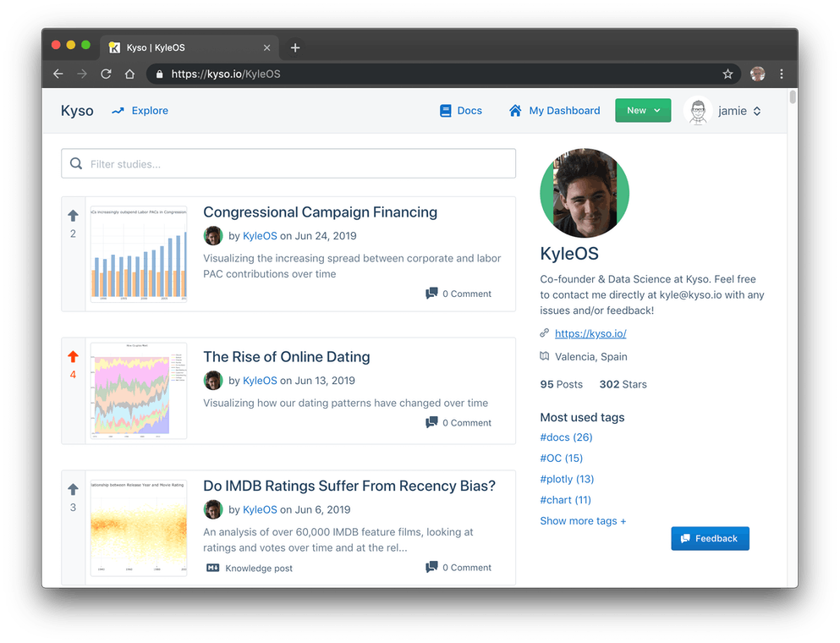Viewport: 840px width, 643px height.
Task: Upvote the IMDB Ratings Recency Bias study
Action: pos(74,489)
